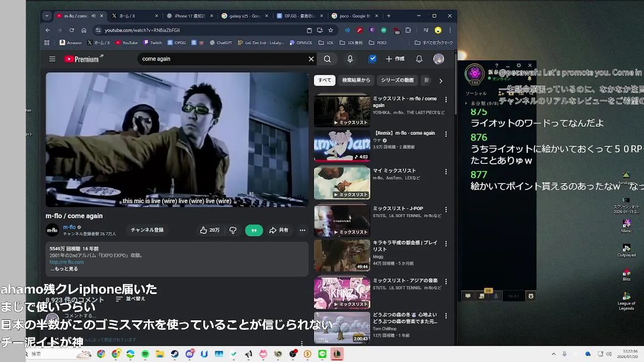Select the 検索結果から filter chip
The image size is (644, 362).
356,80
